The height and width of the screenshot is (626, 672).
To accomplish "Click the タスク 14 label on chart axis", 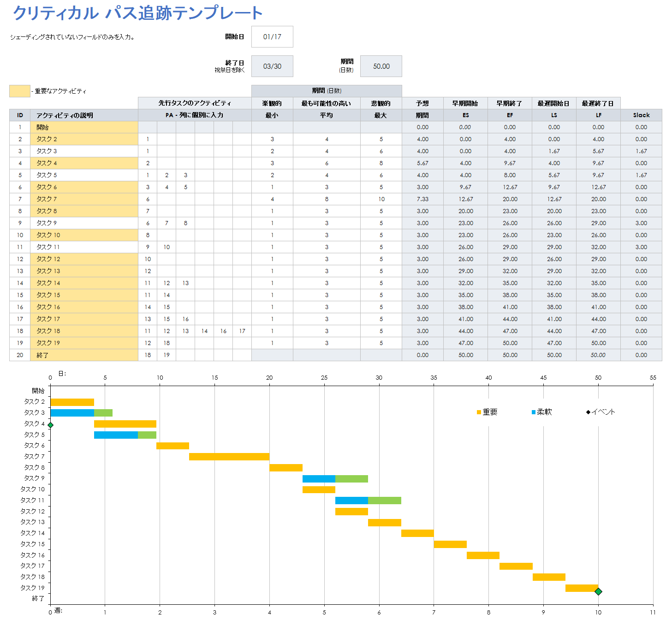I will tap(32, 533).
